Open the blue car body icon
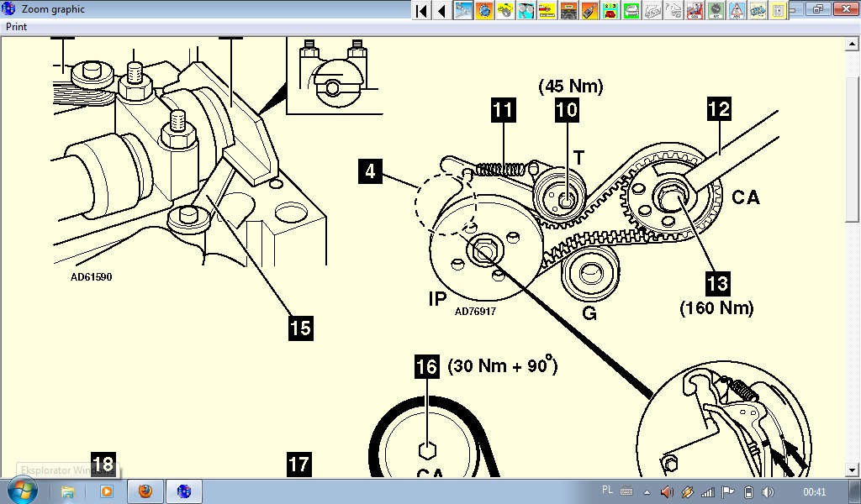 click(758, 10)
